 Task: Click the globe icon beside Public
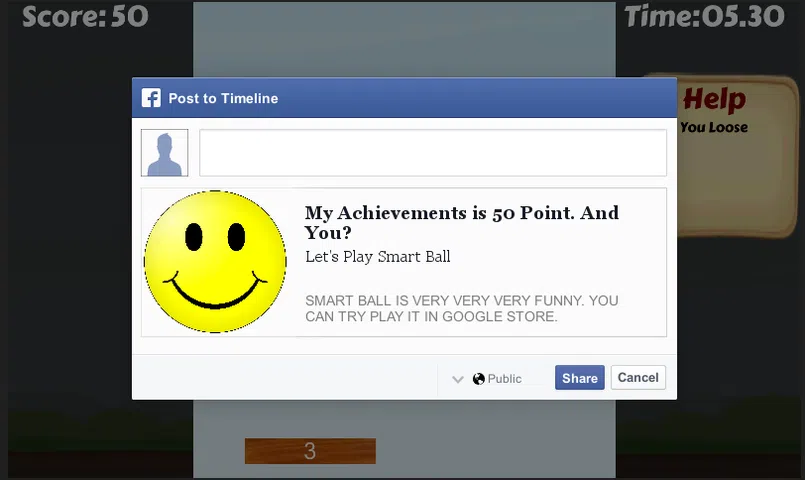479,379
